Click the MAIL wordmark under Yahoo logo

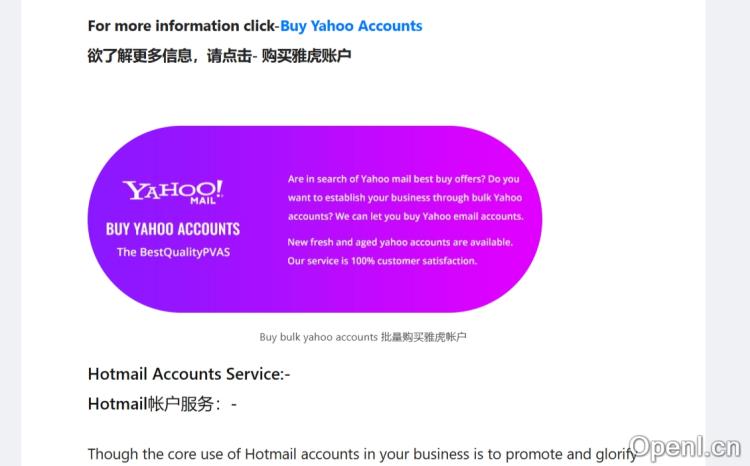coord(203,201)
